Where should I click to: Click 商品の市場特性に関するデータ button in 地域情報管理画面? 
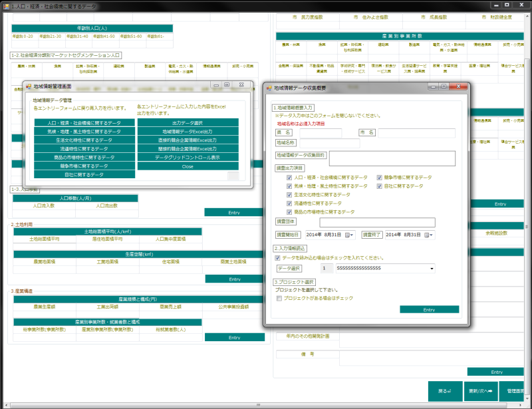click(84, 158)
